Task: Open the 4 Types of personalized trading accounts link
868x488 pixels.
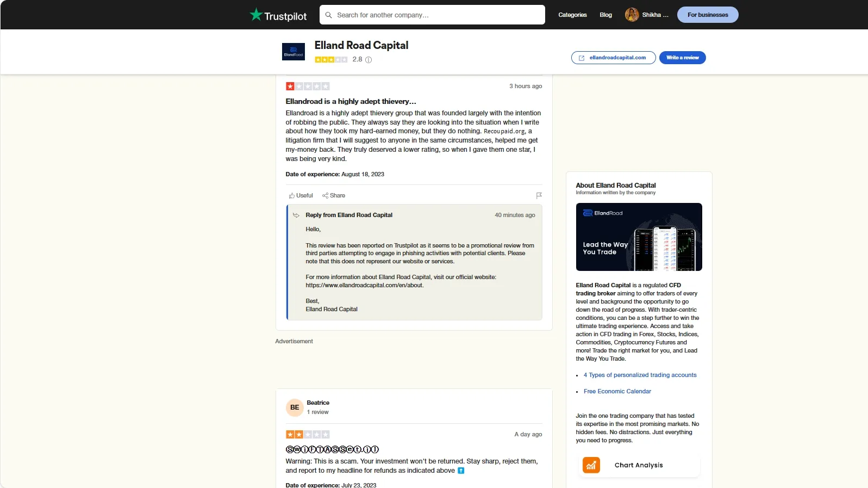Action: click(x=640, y=375)
